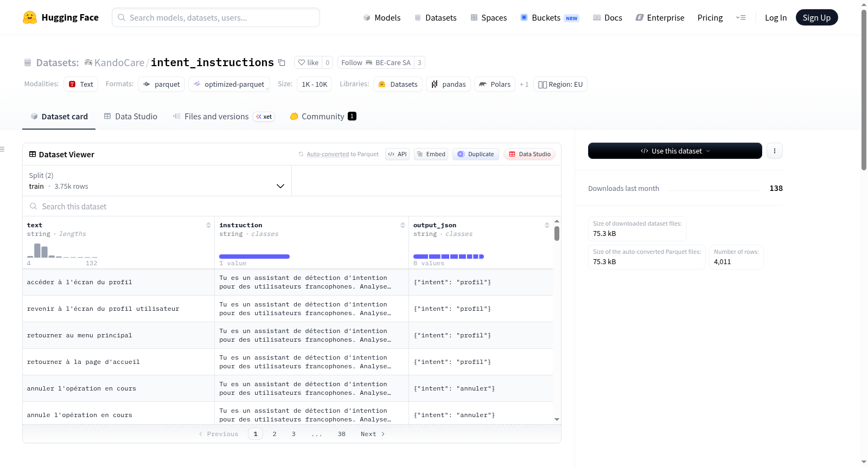Open the Use this dataset dropdown
The image size is (868, 467).
[675, 151]
